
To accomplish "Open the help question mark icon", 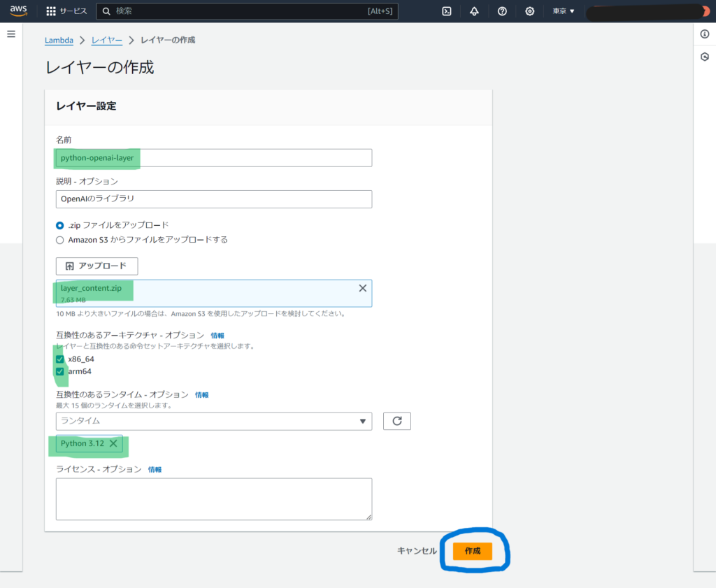I will (x=502, y=11).
